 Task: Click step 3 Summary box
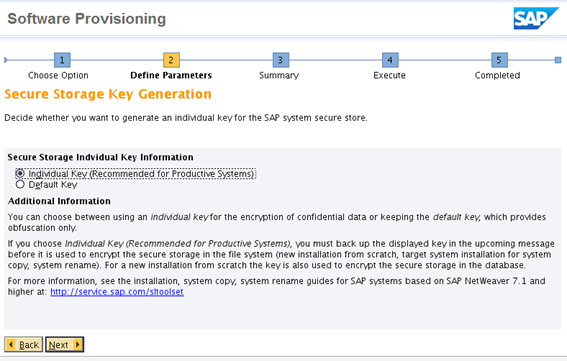coord(281,60)
